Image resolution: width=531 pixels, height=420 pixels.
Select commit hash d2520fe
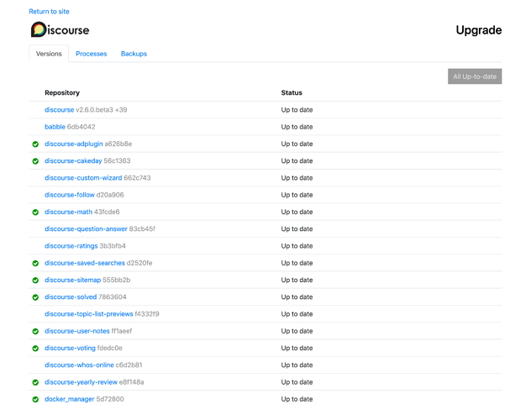tap(139, 263)
